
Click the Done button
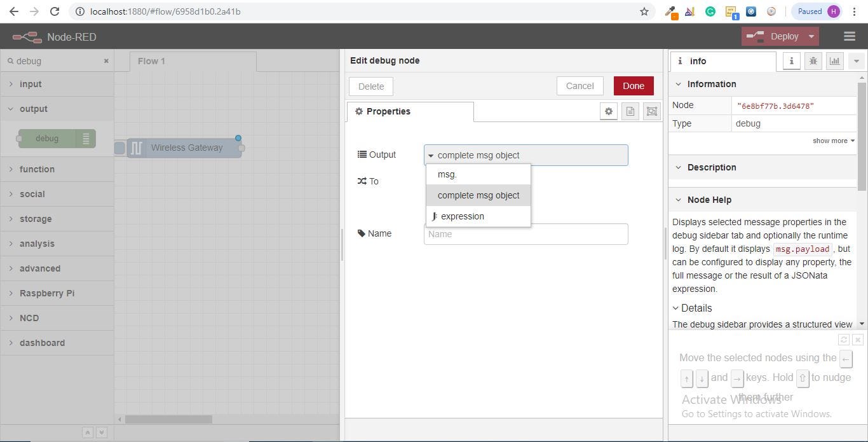pos(633,85)
